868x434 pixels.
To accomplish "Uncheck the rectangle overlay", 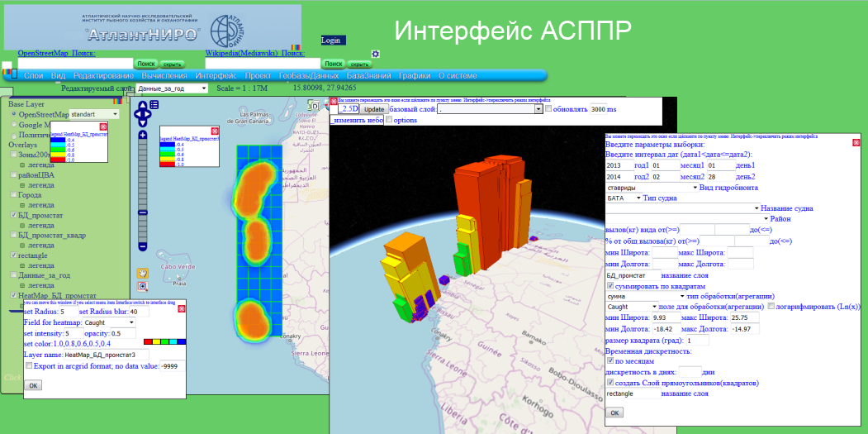I will [14, 255].
